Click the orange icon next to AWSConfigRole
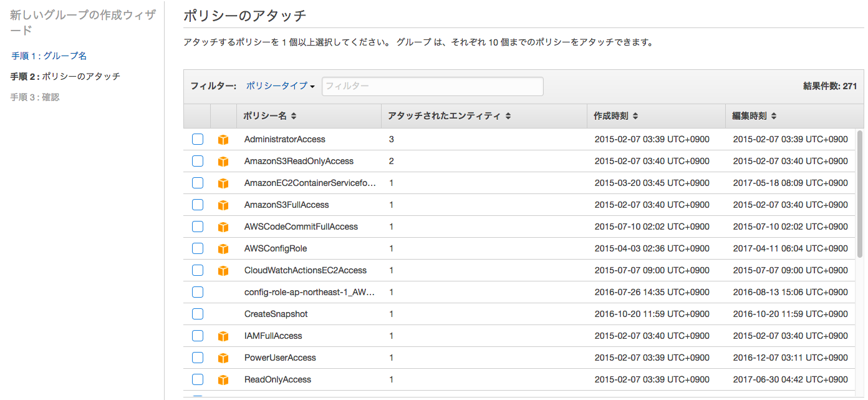This screenshot has width=868, height=400. point(223,249)
